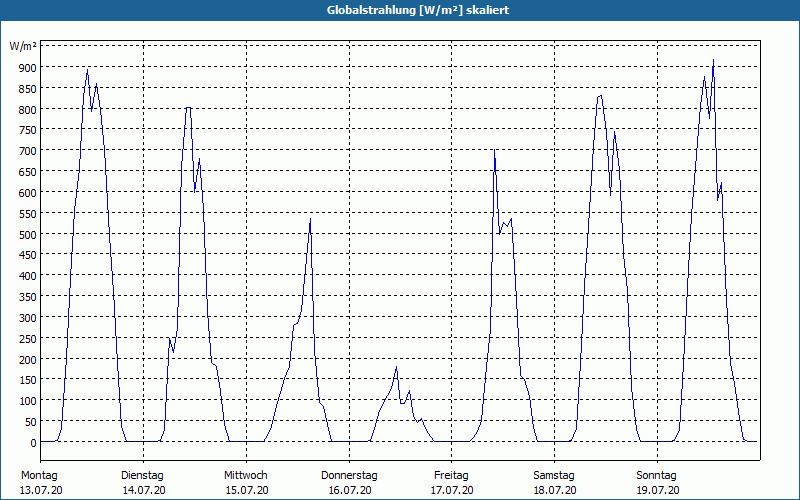Click the "Donnerstag" day label

(349, 476)
